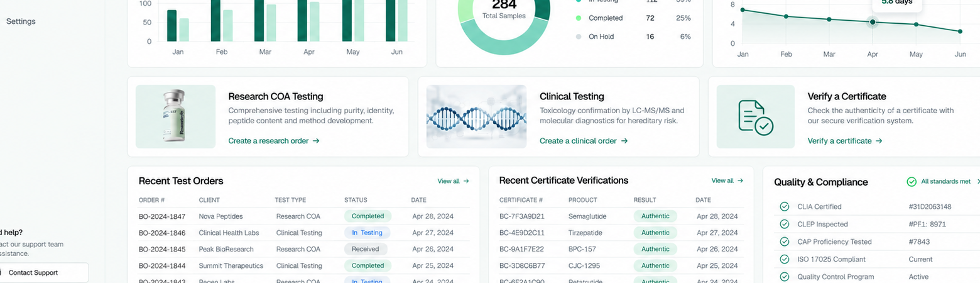Click the On Hold legend entry
This screenshot has width=980, height=283.
tap(633, 36)
